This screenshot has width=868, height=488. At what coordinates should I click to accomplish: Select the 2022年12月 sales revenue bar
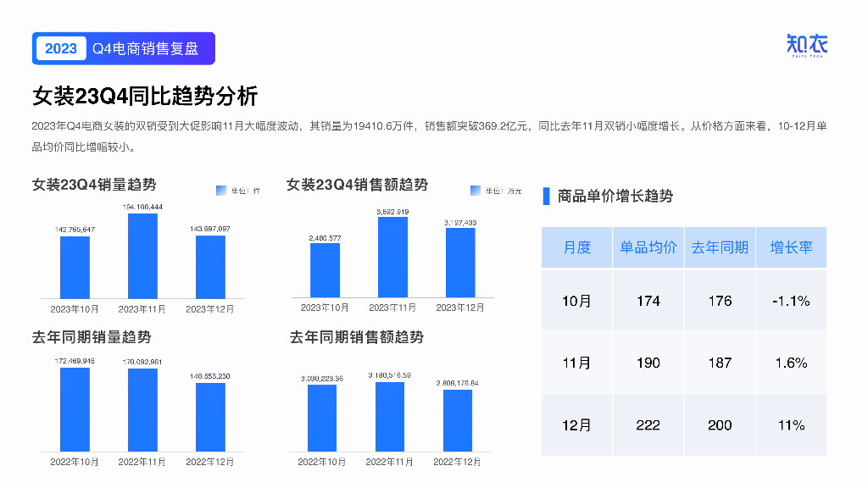pos(458,421)
